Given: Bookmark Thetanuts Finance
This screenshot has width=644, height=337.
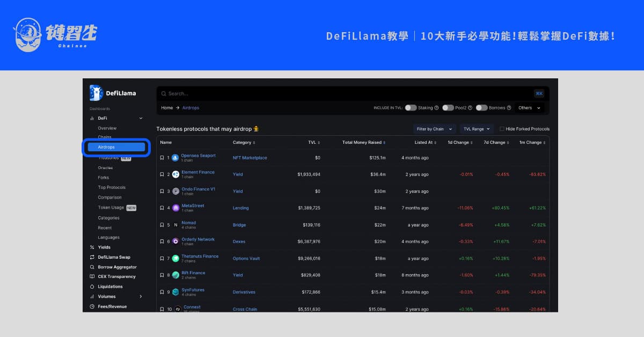Looking at the screenshot, I should click(162, 258).
